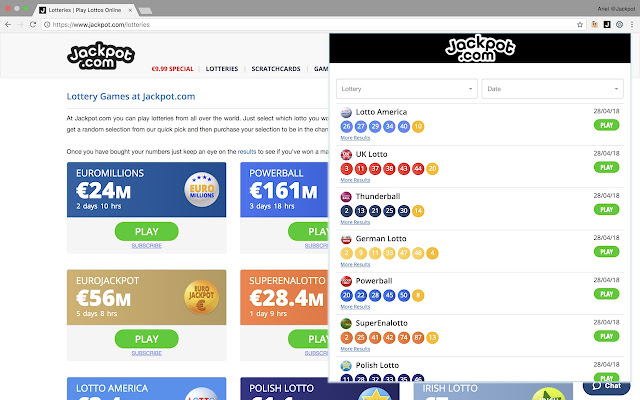The image size is (640, 400).
Task: Click PLAY for SuperEnalotto in popup
Action: [x=607, y=336]
